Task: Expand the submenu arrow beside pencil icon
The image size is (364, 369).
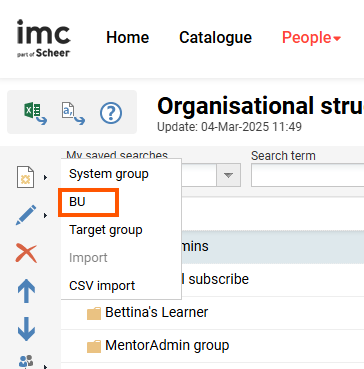Action: tap(45, 216)
